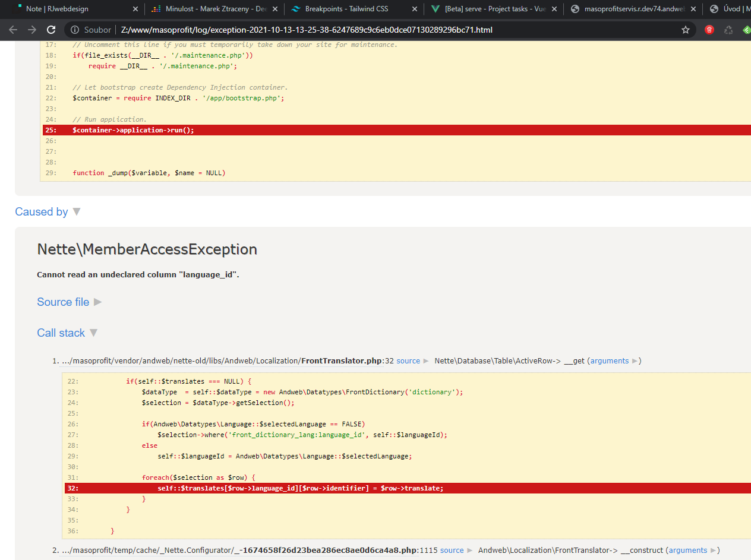Viewport: 751px width, 560px height.
Task: Expand the Source file section
Action: tap(70, 302)
